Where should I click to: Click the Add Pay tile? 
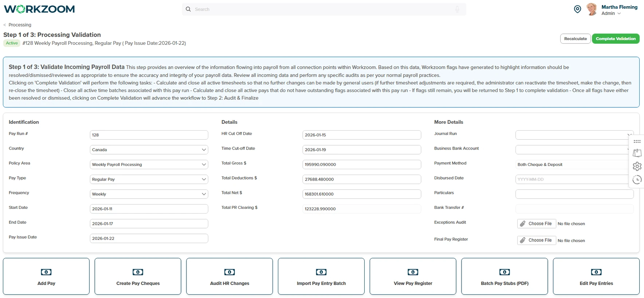(x=46, y=277)
